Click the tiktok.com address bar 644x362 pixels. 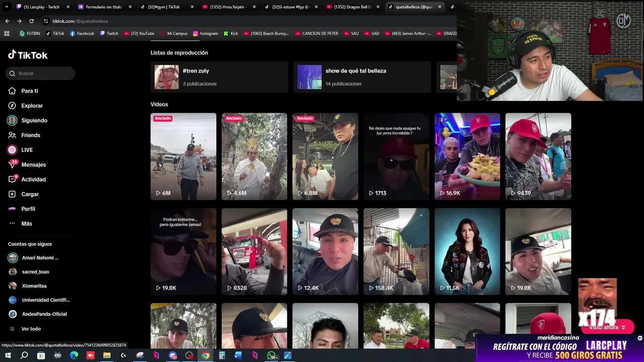coord(247,21)
